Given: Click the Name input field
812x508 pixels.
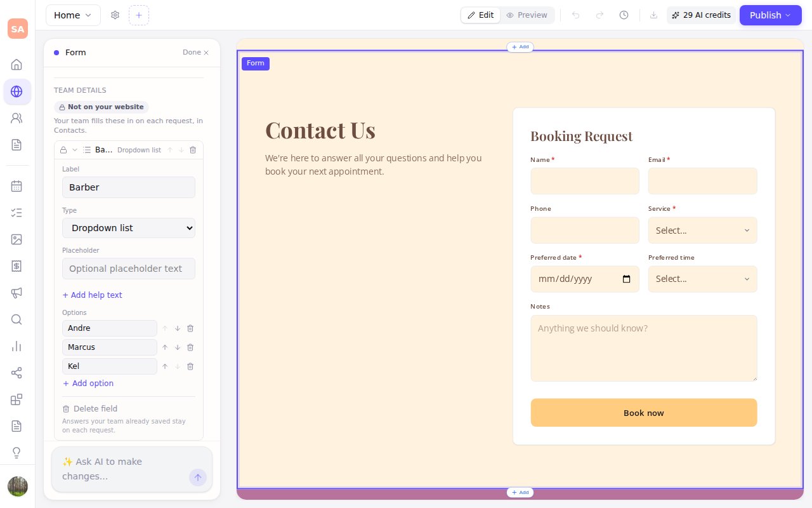Looking at the screenshot, I should click(x=585, y=181).
